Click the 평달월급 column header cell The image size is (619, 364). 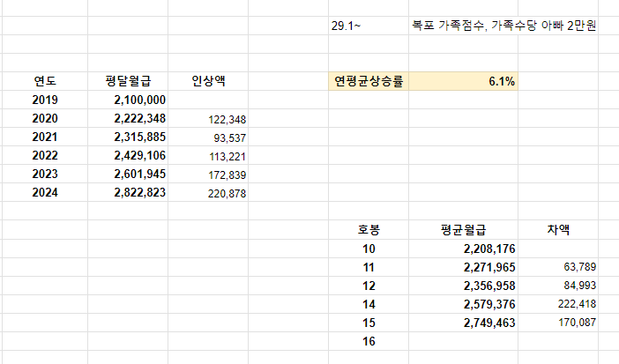click(x=128, y=81)
